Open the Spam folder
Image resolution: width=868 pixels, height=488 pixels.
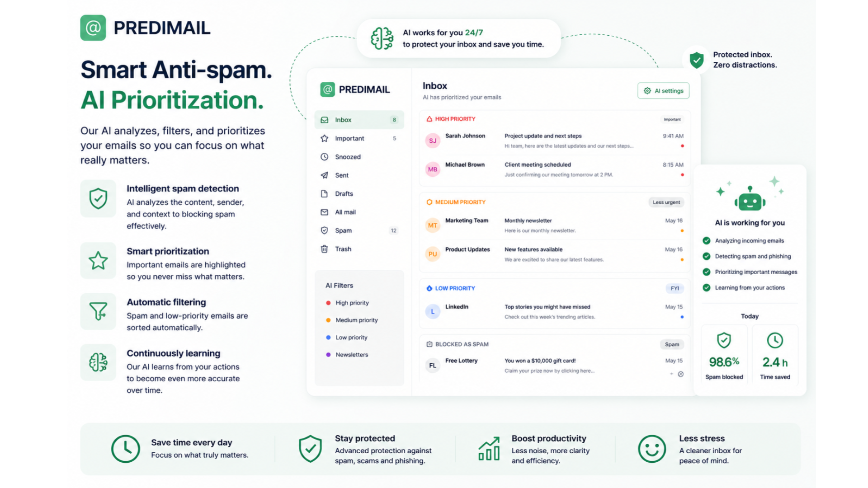click(x=359, y=230)
